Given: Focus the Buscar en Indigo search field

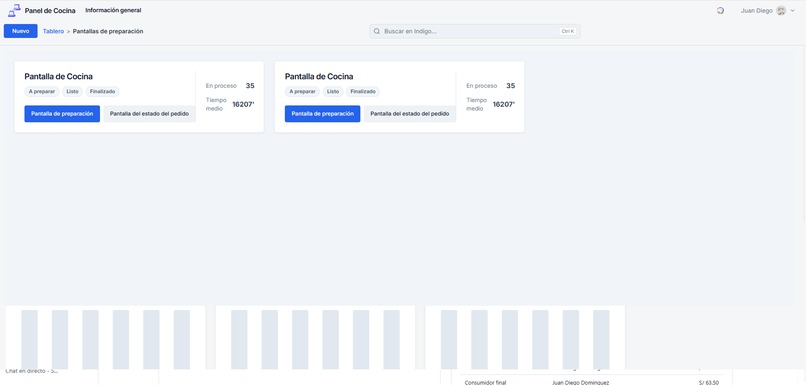Looking at the screenshot, I should pos(474,31).
